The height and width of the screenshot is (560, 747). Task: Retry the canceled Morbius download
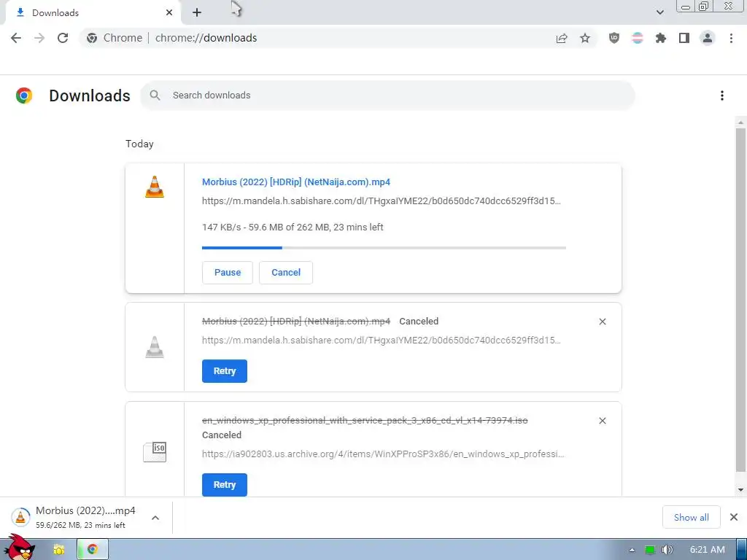(x=225, y=371)
